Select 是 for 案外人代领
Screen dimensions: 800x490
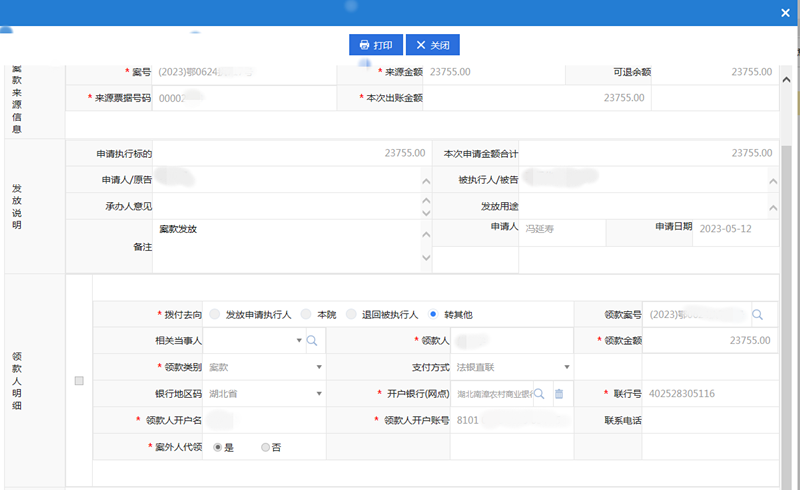coord(217,448)
